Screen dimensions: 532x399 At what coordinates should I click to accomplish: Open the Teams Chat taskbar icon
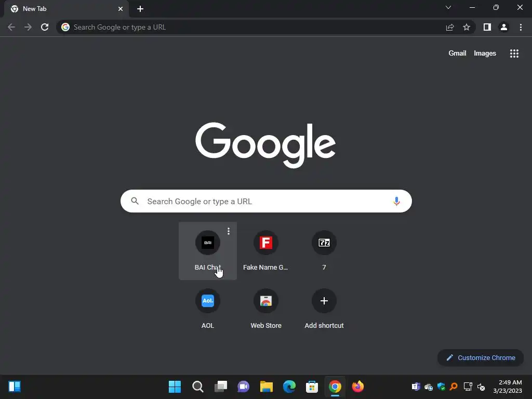[x=243, y=387]
